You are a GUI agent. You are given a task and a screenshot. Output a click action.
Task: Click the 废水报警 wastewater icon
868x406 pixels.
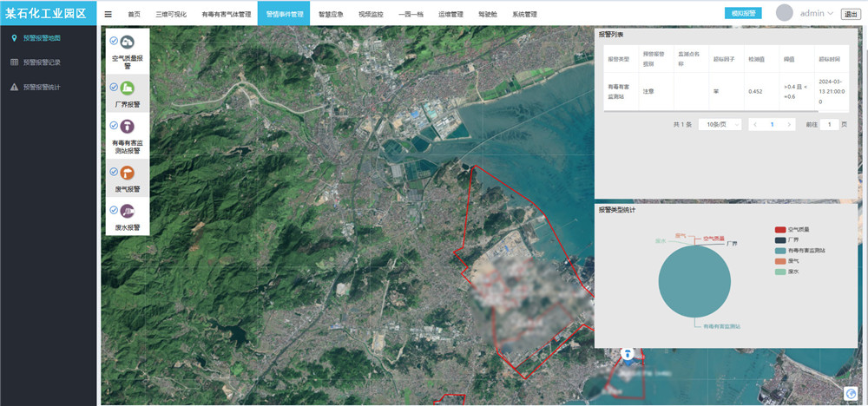coord(128,210)
